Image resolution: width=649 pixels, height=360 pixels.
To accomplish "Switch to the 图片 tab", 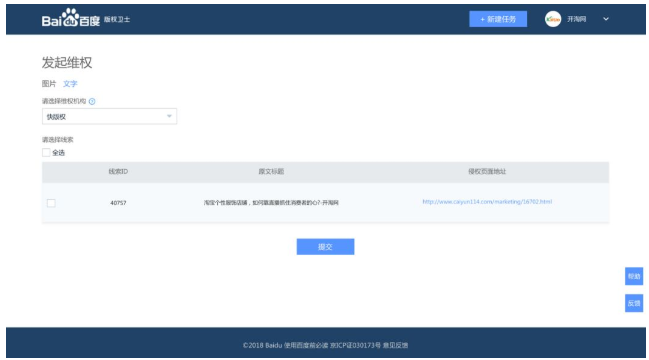I will pos(49,84).
